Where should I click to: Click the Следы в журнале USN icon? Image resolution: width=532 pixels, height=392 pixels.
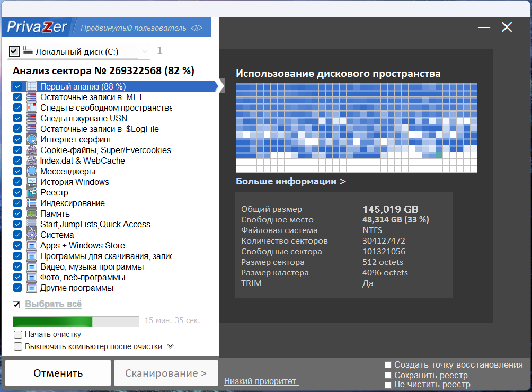[32, 118]
